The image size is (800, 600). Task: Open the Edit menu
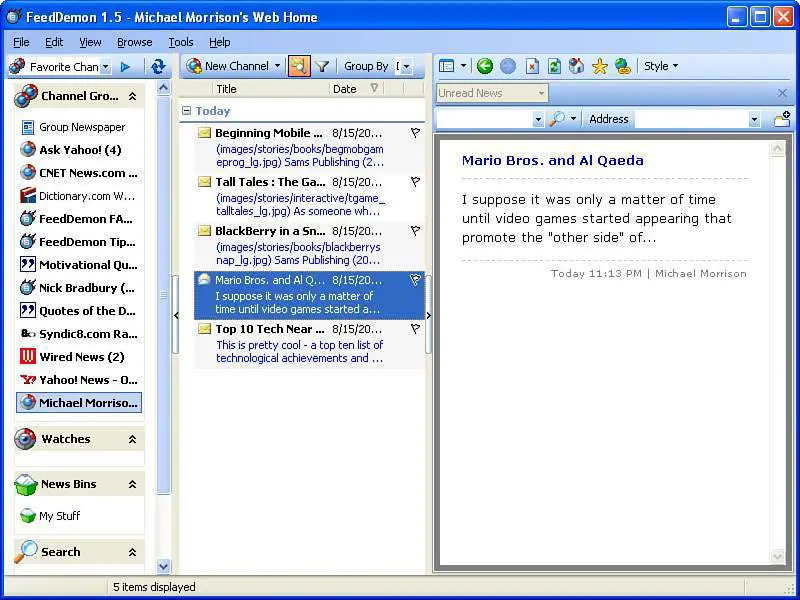click(x=54, y=42)
